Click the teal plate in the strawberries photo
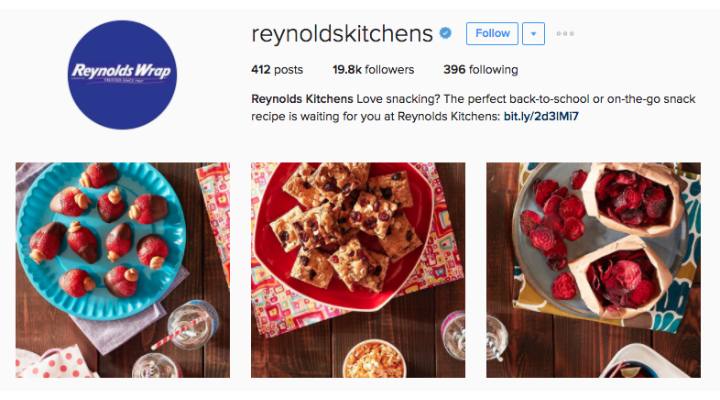 pos(101,241)
